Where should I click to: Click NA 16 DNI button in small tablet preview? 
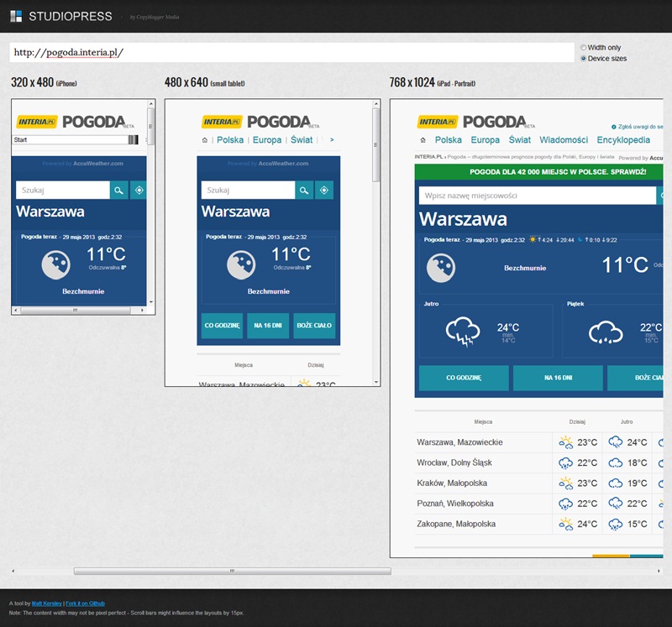click(x=268, y=326)
